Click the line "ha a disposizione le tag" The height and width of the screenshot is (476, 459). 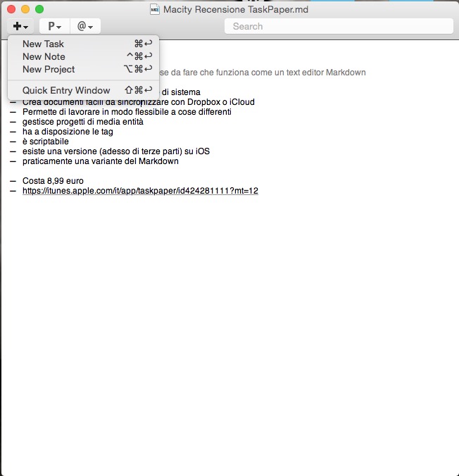68,132
